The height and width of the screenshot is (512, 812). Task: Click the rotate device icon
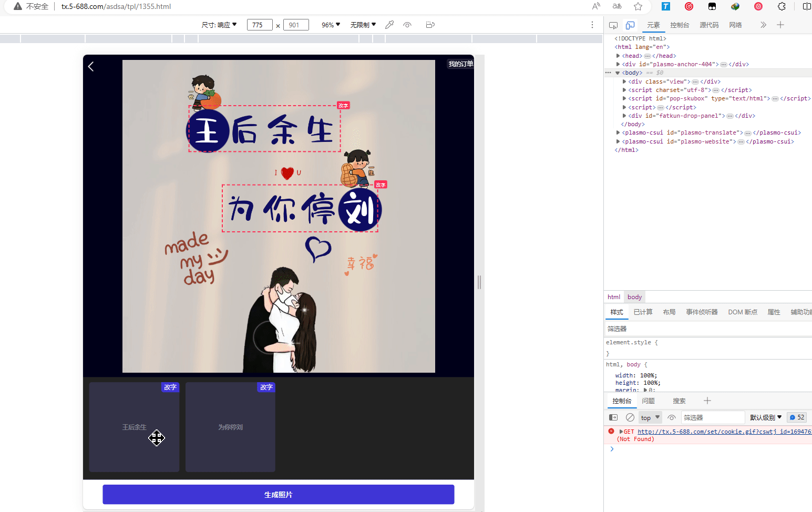coord(430,25)
